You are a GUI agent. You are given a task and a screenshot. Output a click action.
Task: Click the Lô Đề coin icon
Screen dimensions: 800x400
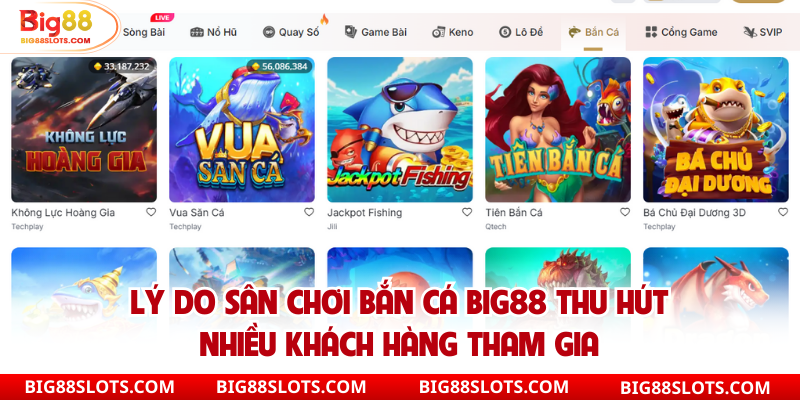505,32
